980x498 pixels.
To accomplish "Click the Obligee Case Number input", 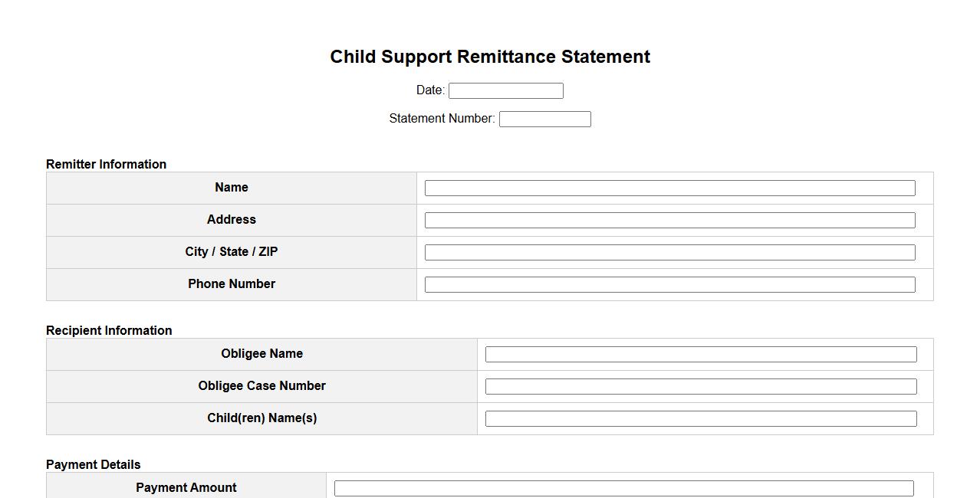I will (701, 387).
